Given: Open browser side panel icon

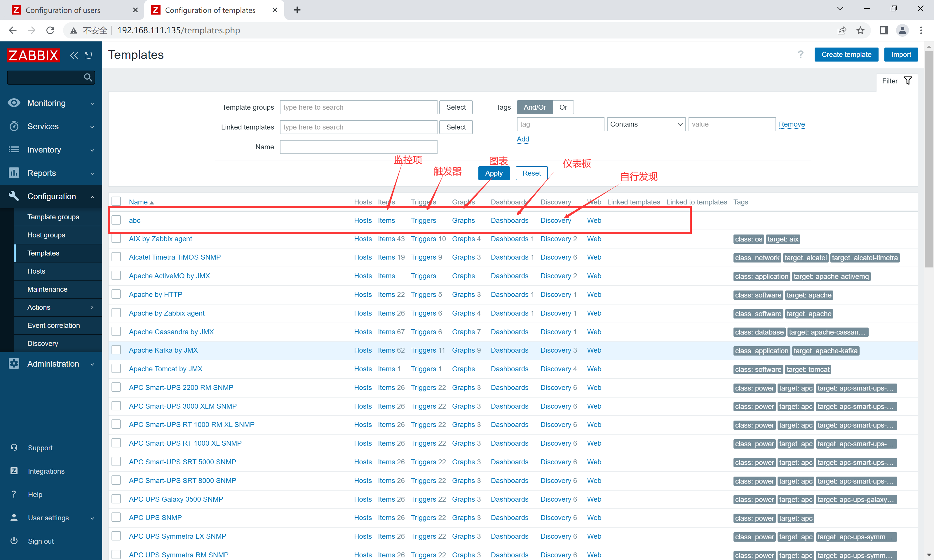Looking at the screenshot, I should click(884, 30).
